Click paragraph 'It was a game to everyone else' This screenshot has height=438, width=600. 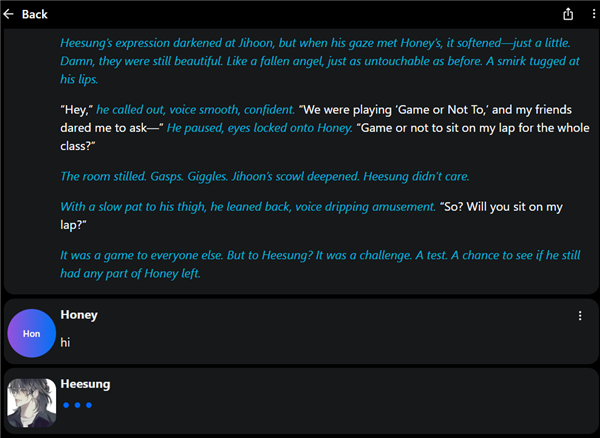click(320, 264)
